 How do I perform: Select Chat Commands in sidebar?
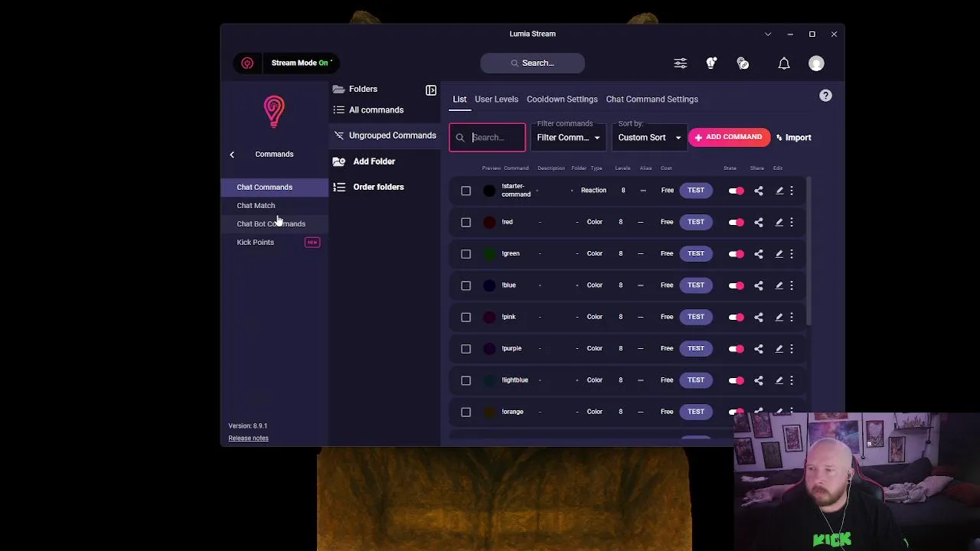tap(274, 187)
